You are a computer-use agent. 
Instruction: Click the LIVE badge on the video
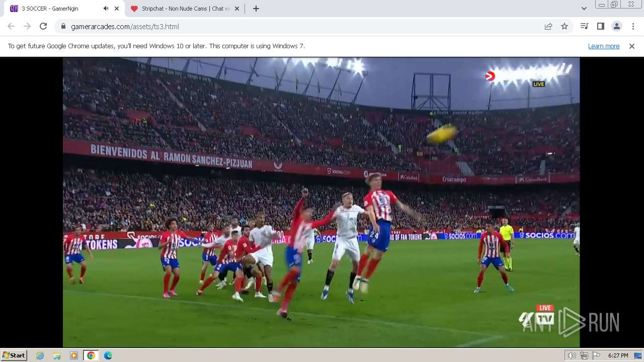[x=539, y=84]
